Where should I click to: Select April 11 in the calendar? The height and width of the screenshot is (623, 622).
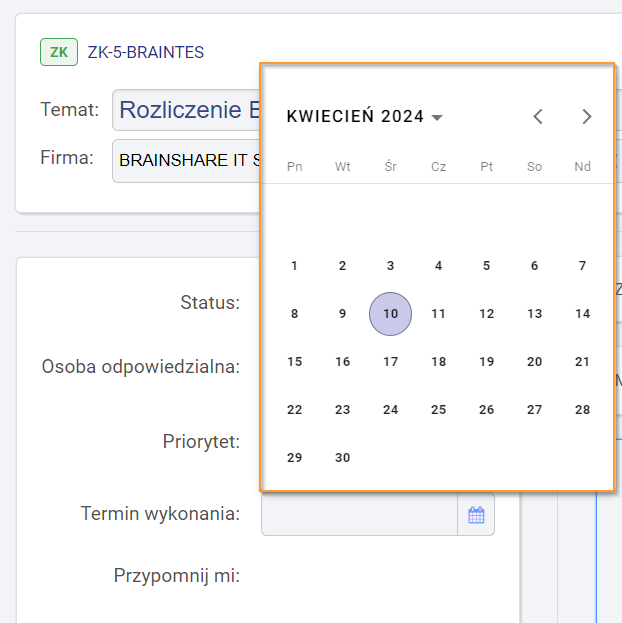click(438, 313)
